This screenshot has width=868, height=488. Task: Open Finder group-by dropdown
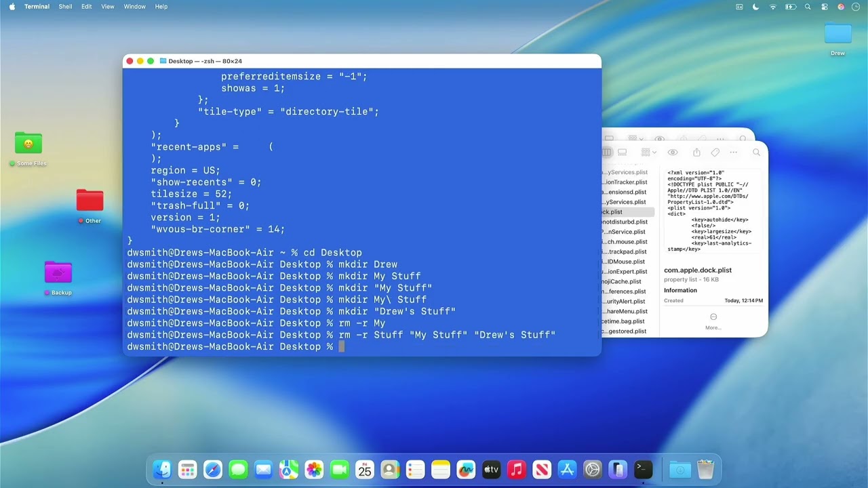click(648, 152)
